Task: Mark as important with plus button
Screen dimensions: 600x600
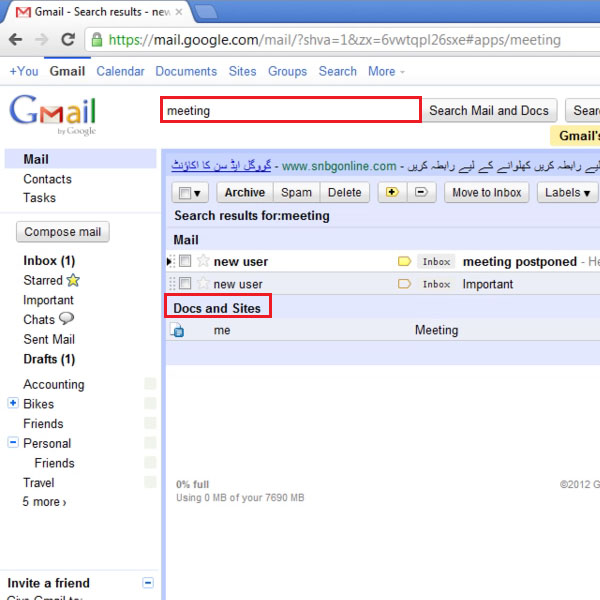Action: 392,192
